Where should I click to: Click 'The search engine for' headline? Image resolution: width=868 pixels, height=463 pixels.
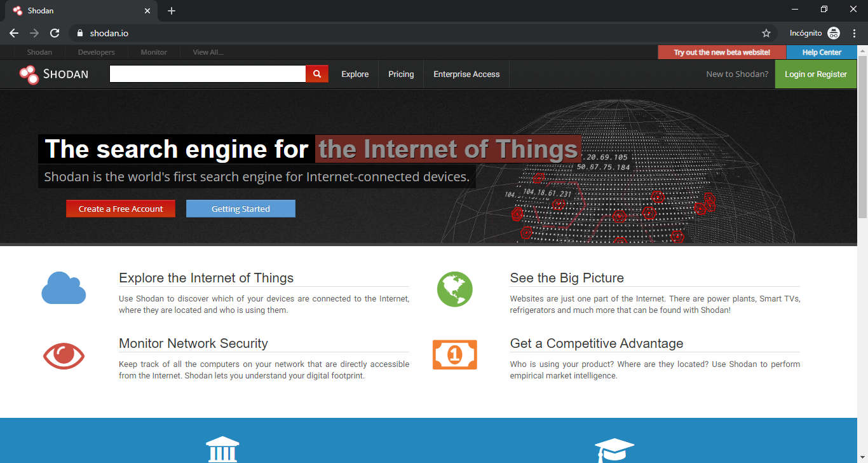[177, 149]
